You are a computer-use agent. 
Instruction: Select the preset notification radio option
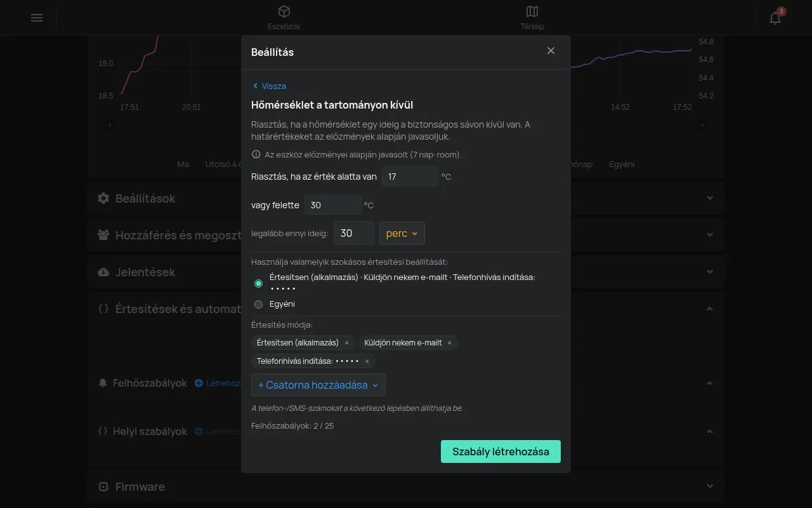click(x=258, y=283)
